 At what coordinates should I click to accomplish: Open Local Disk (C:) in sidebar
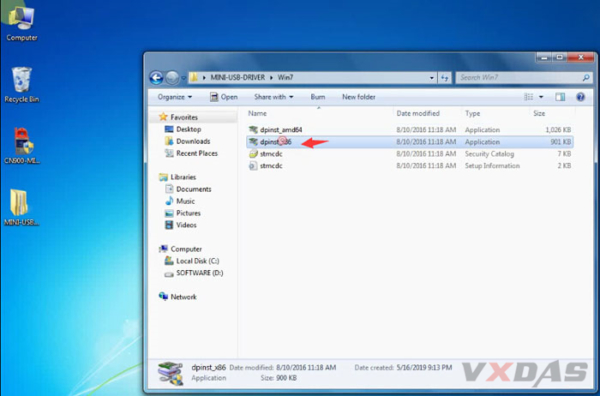[197, 261]
